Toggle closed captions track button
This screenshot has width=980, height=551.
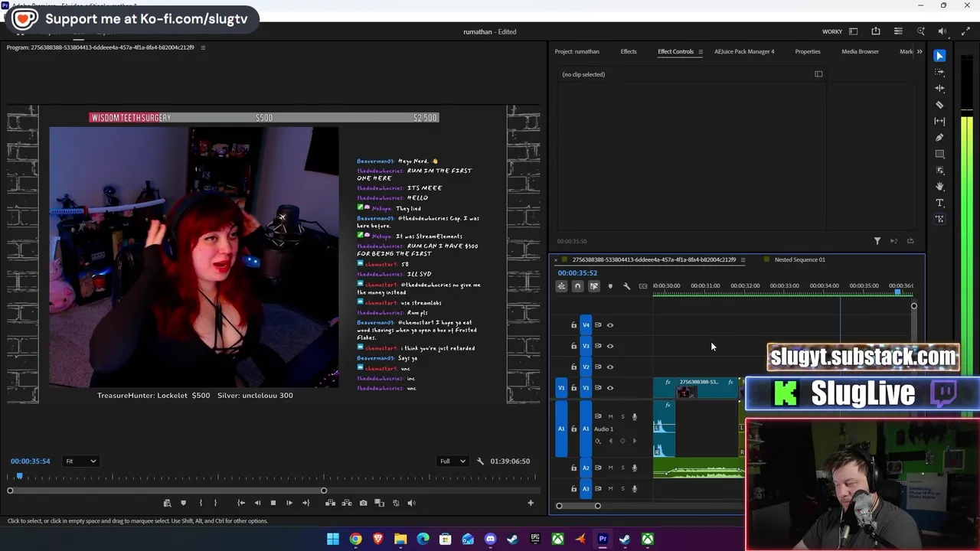click(x=643, y=286)
